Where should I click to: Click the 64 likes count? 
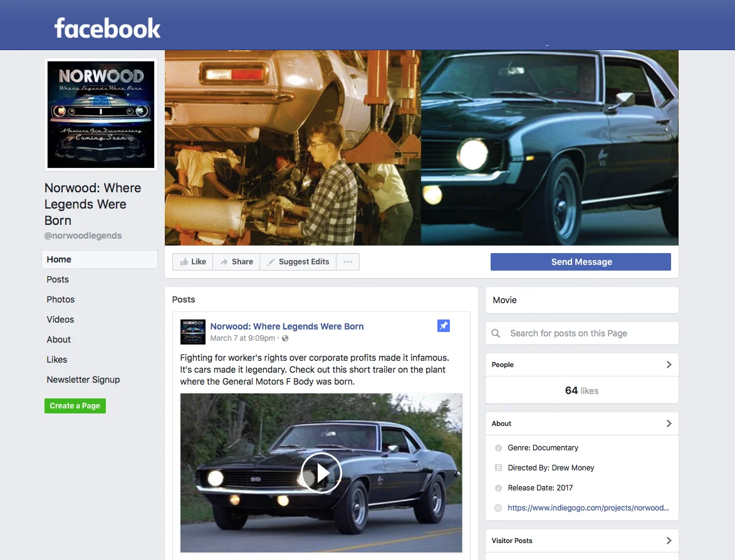581,390
